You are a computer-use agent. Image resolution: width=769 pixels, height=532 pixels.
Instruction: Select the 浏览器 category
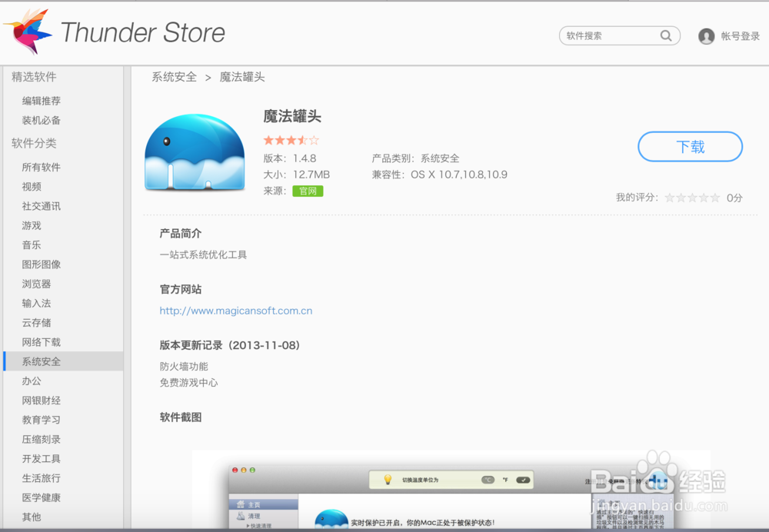click(x=36, y=284)
